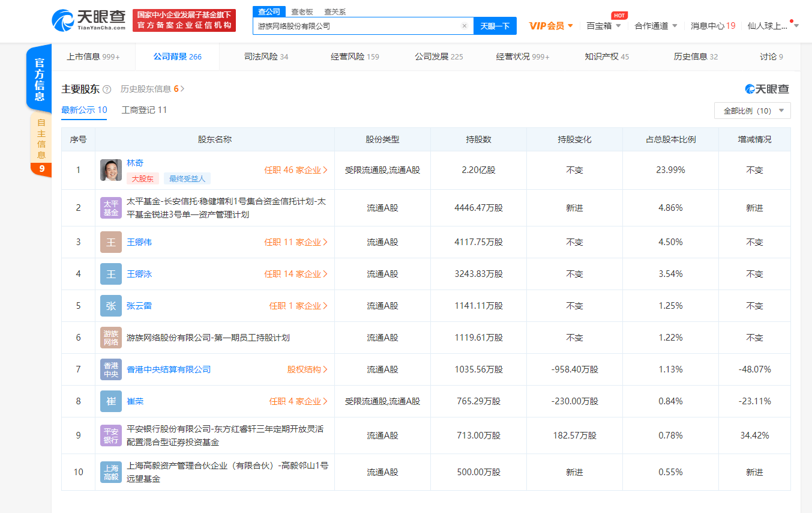The width and height of the screenshot is (812, 513).
Task: Click 崔荣's avatar icon
Action: pyautogui.click(x=111, y=401)
